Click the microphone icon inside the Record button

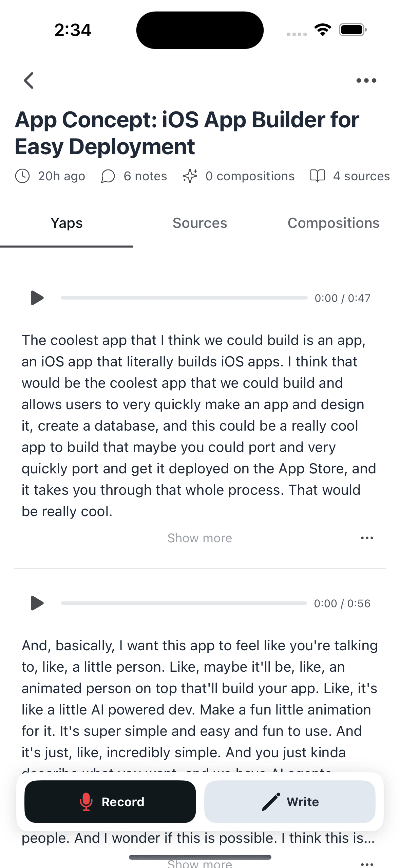pyautogui.click(x=86, y=802)
